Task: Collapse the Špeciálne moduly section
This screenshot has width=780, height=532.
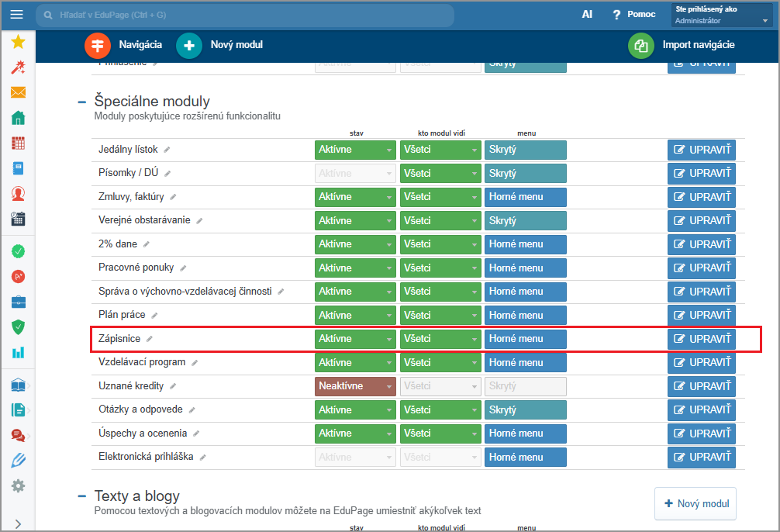Action: (x=81, y=102)
